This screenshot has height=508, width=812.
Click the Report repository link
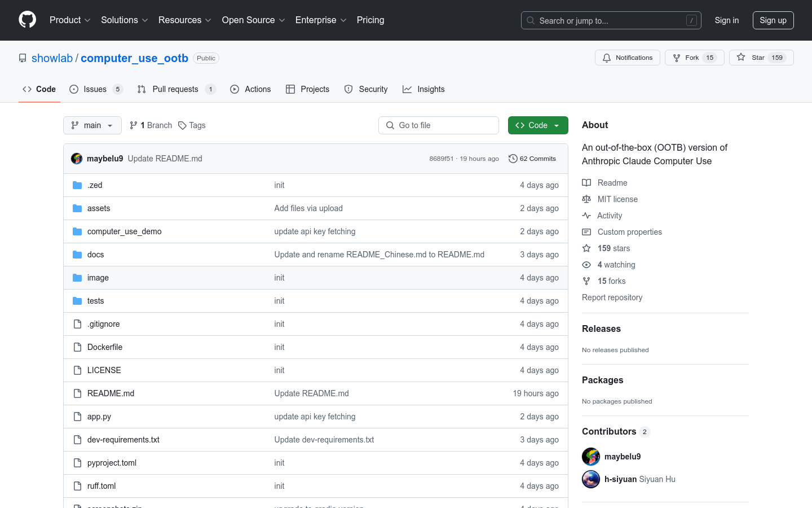(612, 297)
